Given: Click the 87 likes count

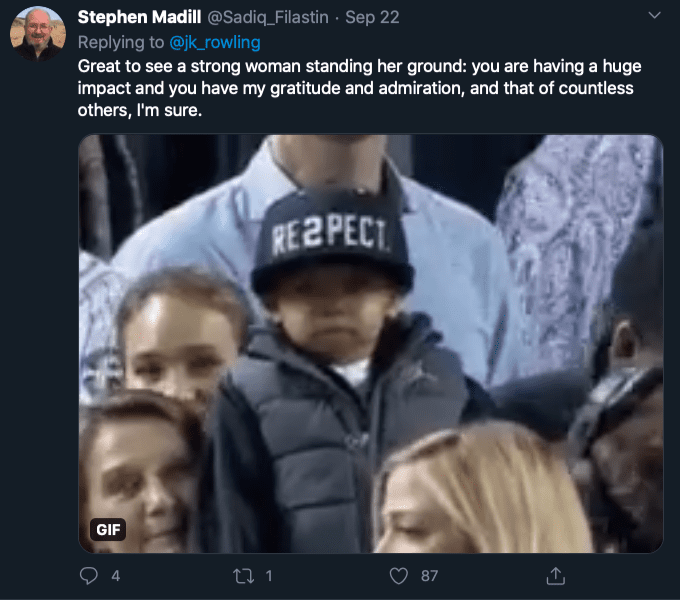Looking at the screenshot, I should pyautogui.click(x=430, y=576).
